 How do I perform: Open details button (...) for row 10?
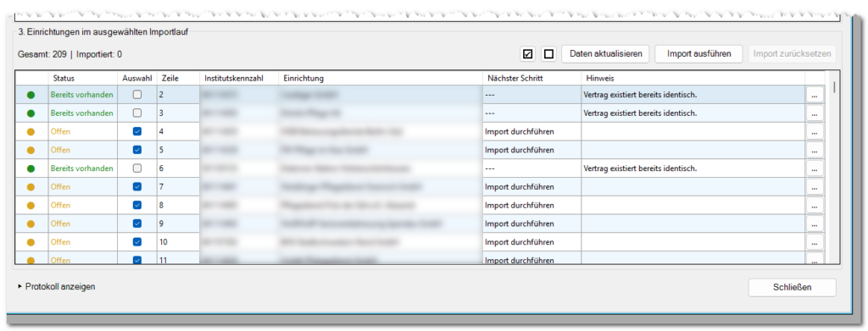coord(815,242)
